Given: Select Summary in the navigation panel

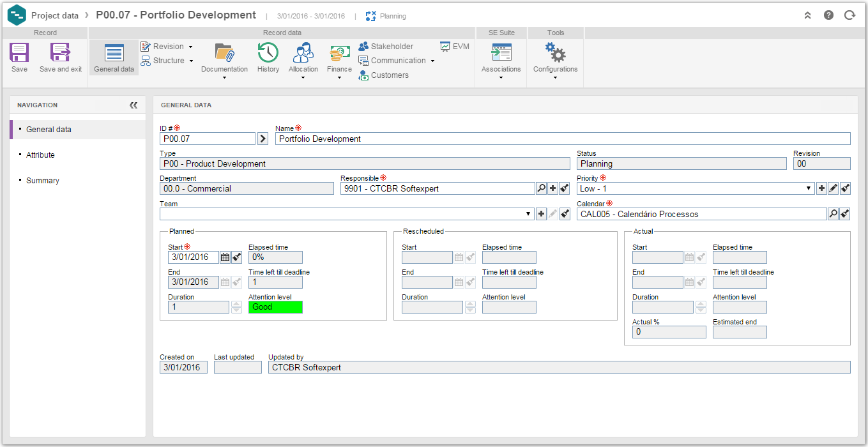Looking at the screenshot, I should [43, 181].
